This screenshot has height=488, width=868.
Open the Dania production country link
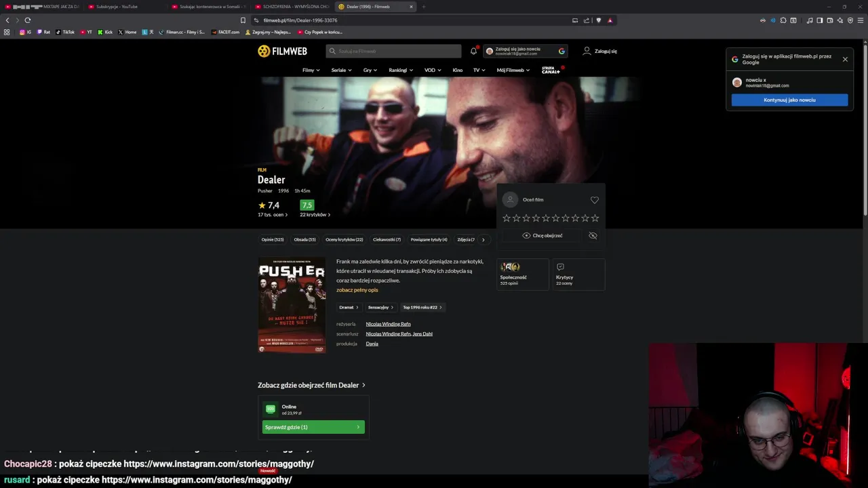[x=372, y=344]
